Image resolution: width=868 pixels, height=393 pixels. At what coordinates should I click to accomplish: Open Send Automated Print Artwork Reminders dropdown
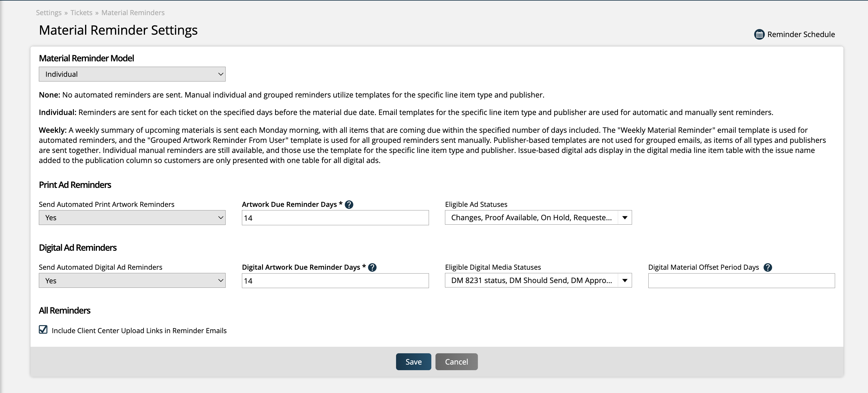coord(132,218)
